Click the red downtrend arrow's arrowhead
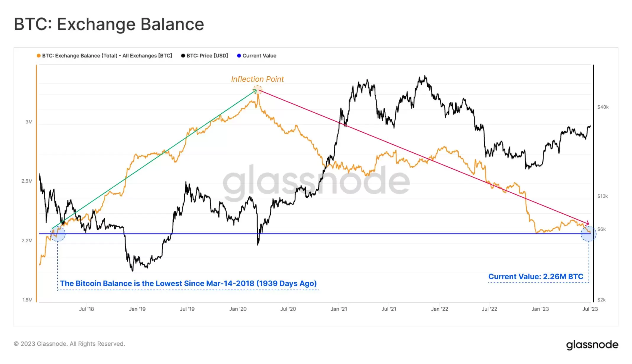The width and height of the screenshot is (632, 364). pos(587,223)
